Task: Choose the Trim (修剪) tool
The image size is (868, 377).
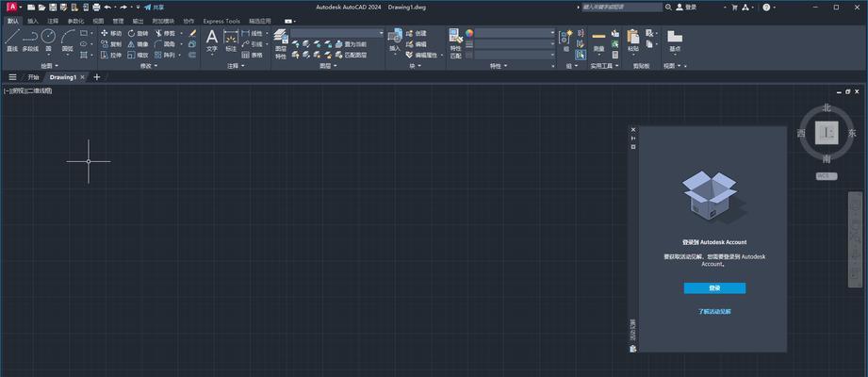Action: tap(165, 33)
